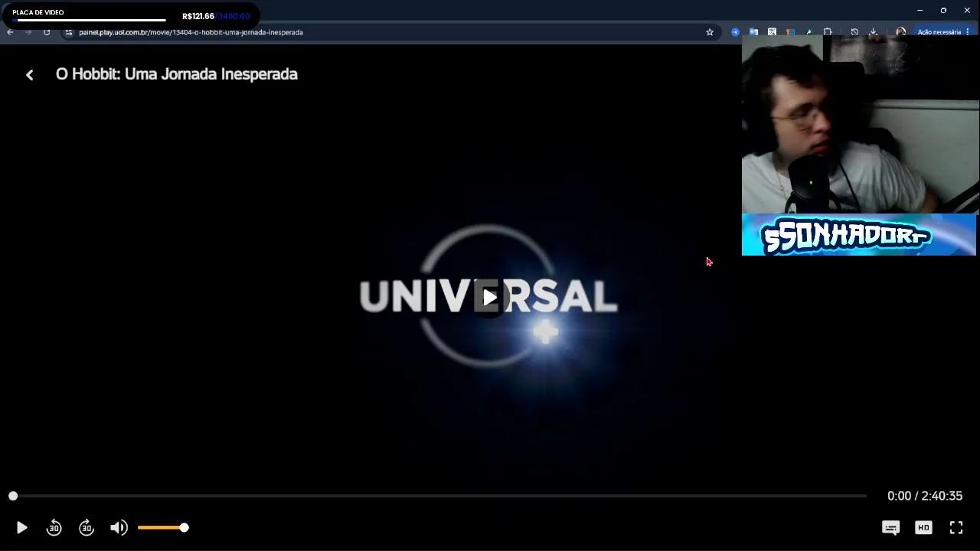The width and height of the screenshot is (980, 551).
Task: Open browser history icon
Action: (854, 32)
